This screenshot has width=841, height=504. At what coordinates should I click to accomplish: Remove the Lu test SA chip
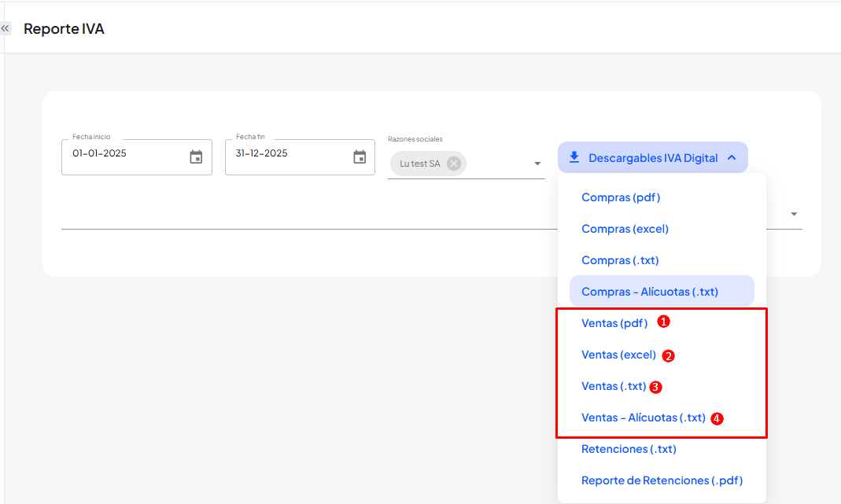tap(454, 164)
